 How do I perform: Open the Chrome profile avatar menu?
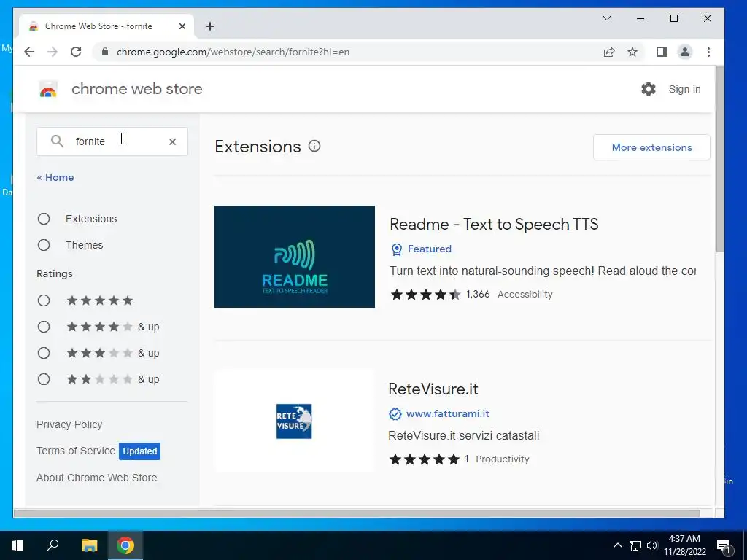(x=684, y=52)
